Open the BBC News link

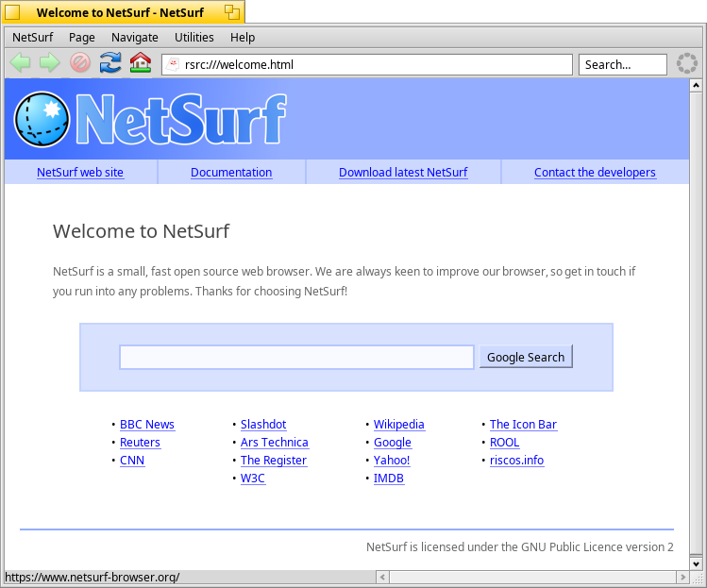(x=147, y=425)
